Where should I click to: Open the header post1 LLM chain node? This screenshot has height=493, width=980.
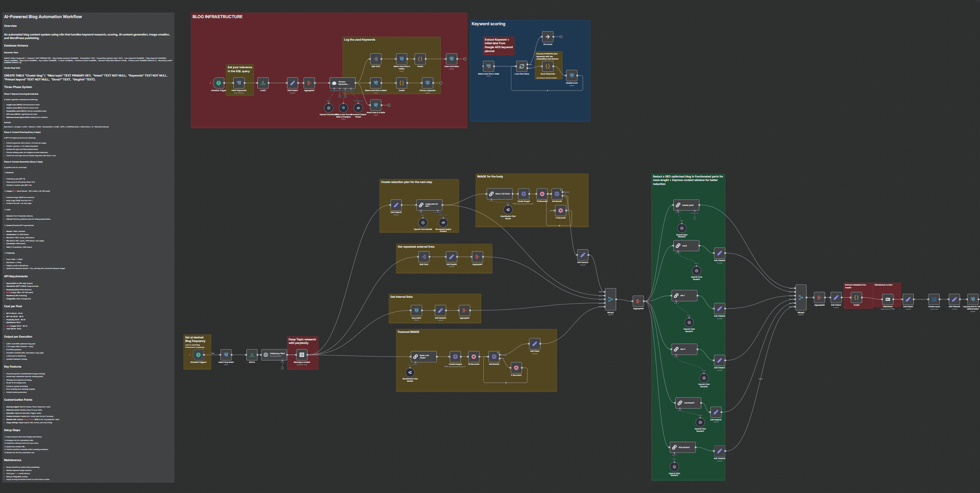[x=686, y=205]
